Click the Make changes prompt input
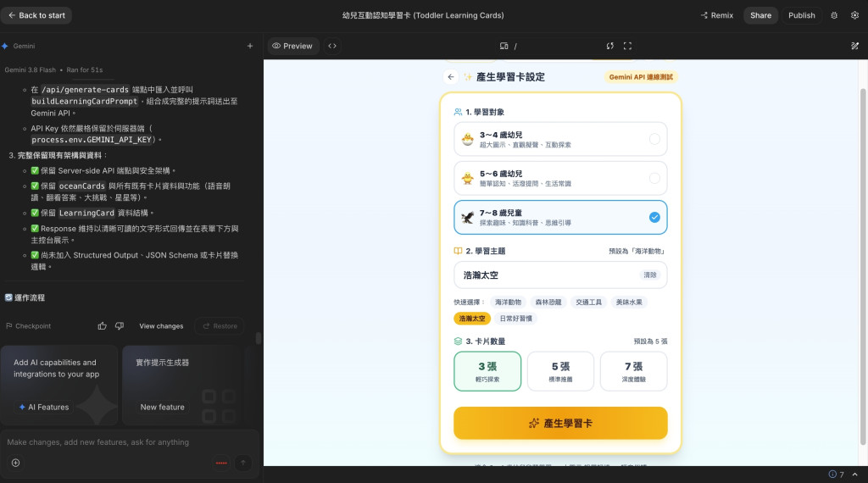868x483 pixels. pos(130,442)
